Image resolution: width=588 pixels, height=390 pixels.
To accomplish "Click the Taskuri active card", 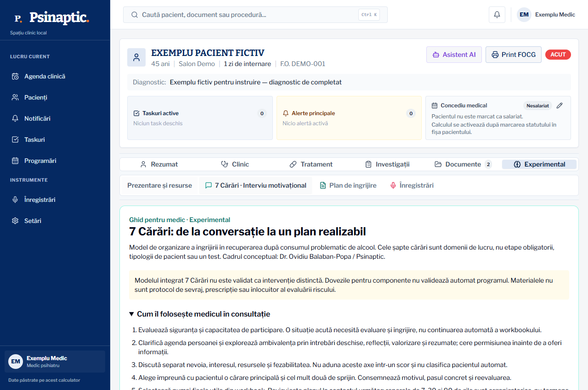I will (x=200, y=118).
